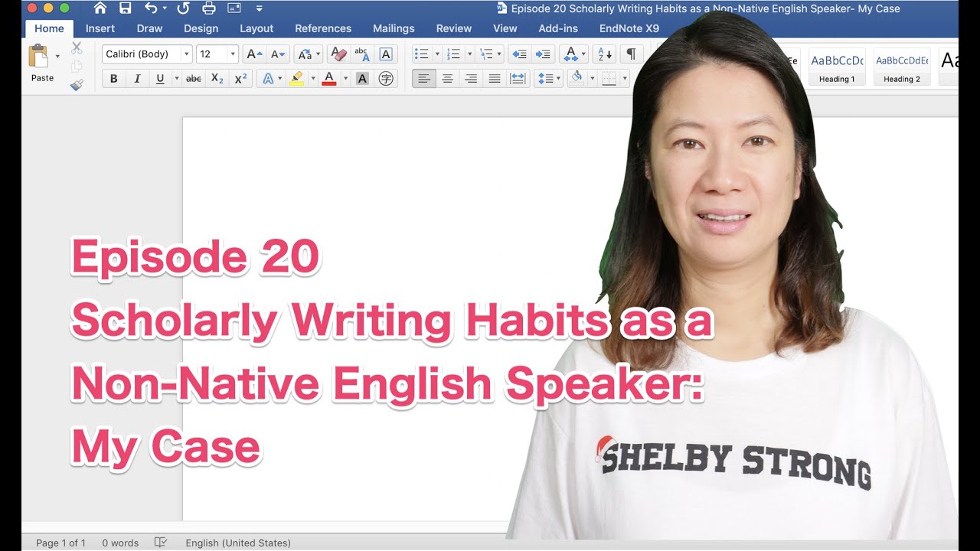980x551 pixels.
Task: Open bullet list style dropdown arrow
Action: 437,54
